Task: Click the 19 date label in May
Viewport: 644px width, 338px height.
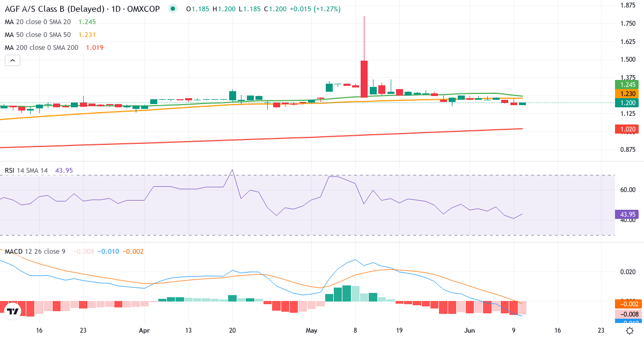Action: coord(399,330)
